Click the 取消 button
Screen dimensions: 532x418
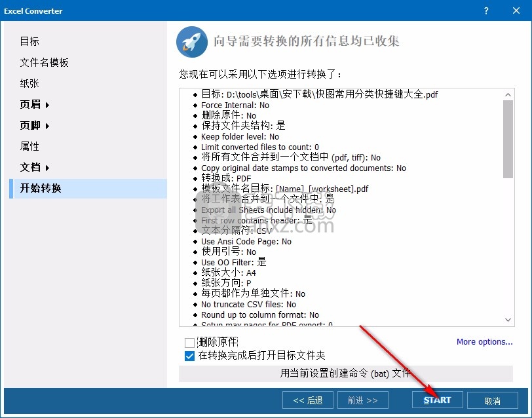point(492,400)
